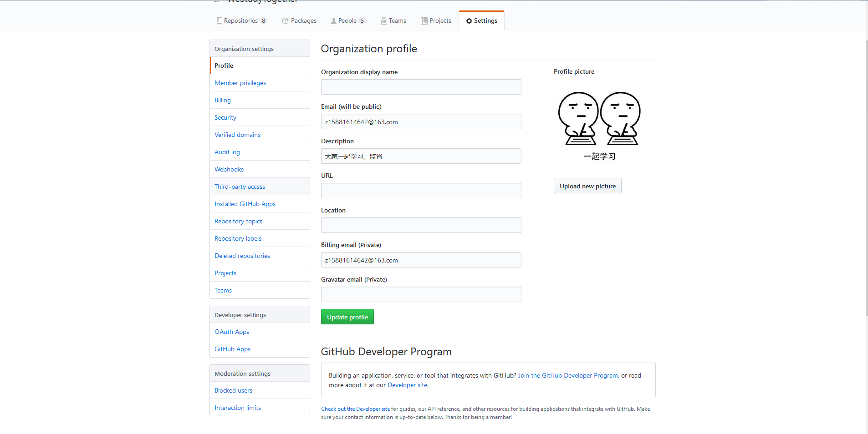
Task: Click the public Email input field
Action: coord(421,121)
